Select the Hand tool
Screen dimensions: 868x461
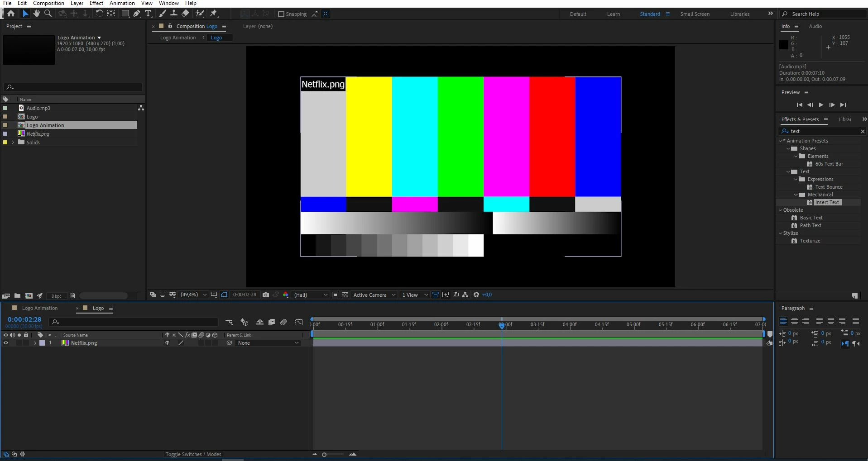pos(37,14)
